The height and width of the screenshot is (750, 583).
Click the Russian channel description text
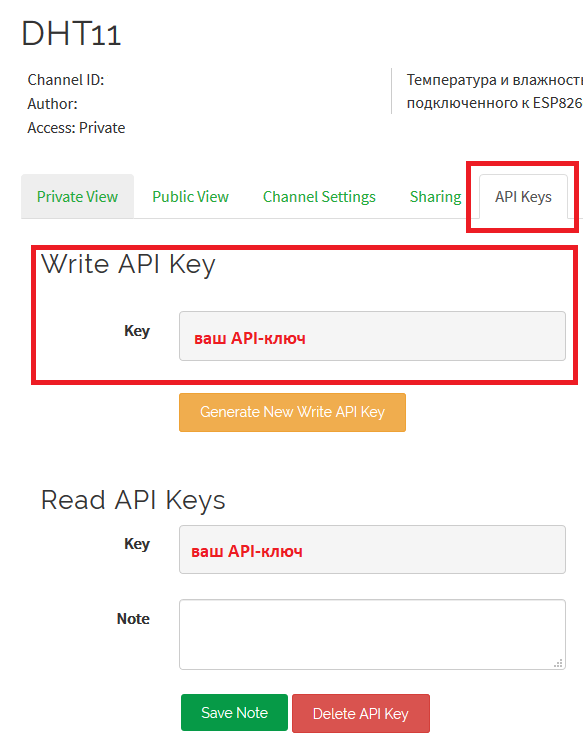(495, 91)
